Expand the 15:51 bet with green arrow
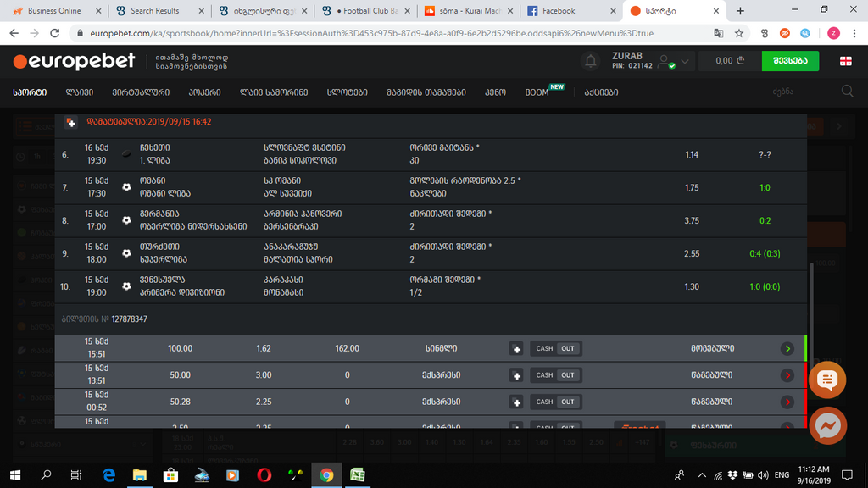 pos(787,349)
